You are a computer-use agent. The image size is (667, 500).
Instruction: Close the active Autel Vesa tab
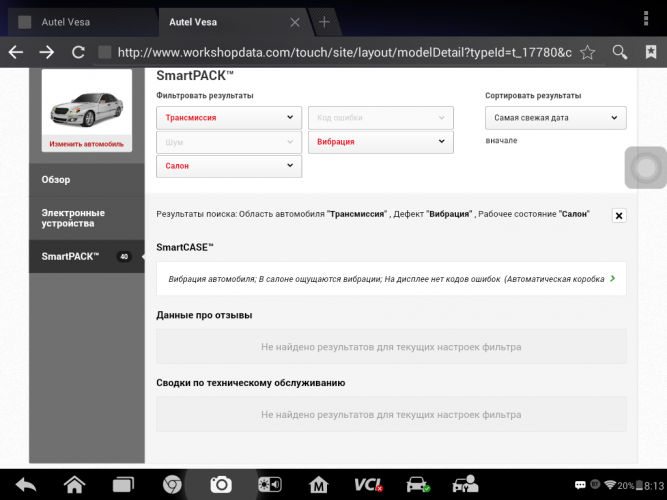[294, 22]
